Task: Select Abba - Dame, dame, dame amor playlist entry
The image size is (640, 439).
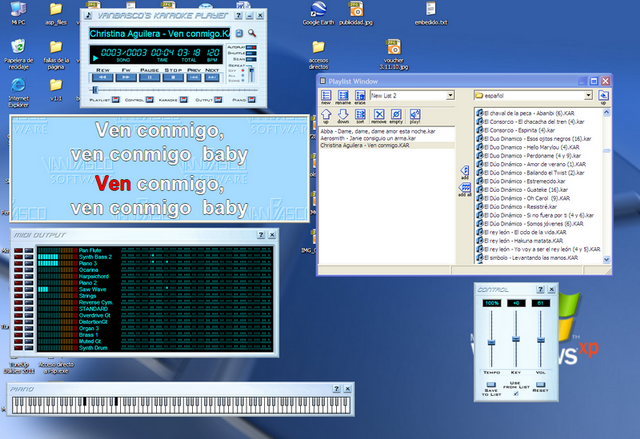Action: tap(378, 131)
